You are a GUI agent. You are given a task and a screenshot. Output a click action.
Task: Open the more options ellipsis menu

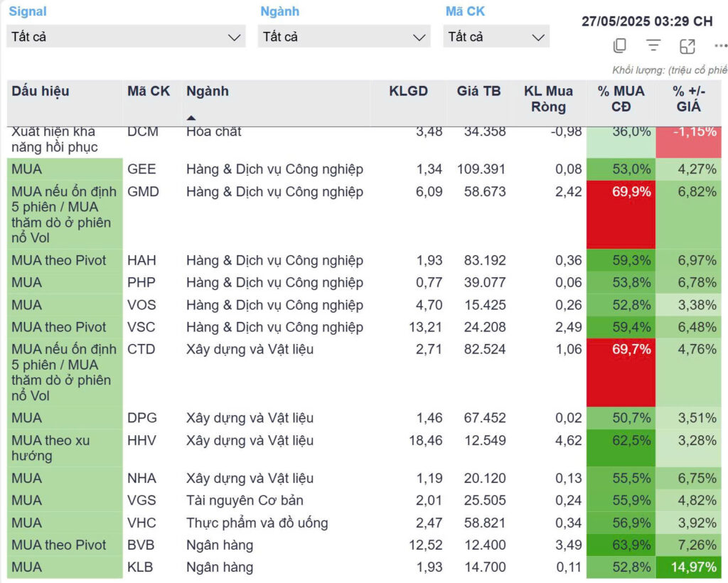(720, 46)
